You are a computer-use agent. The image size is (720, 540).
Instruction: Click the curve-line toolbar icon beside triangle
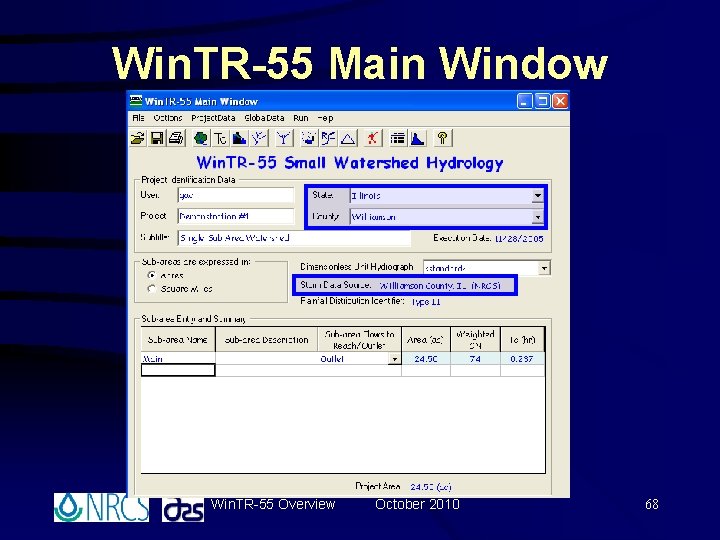click(328, 138)
